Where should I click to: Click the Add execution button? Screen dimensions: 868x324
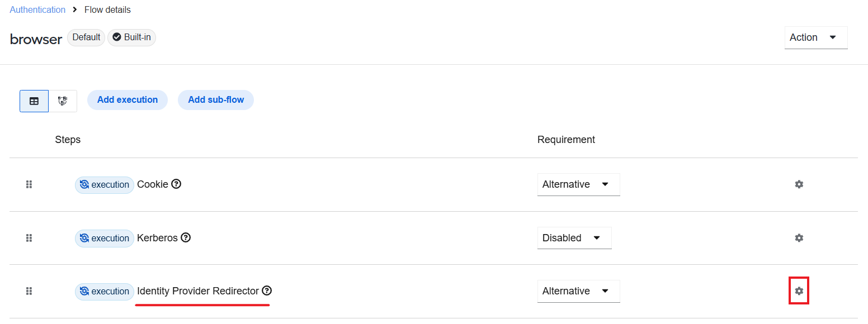(128, 100)
